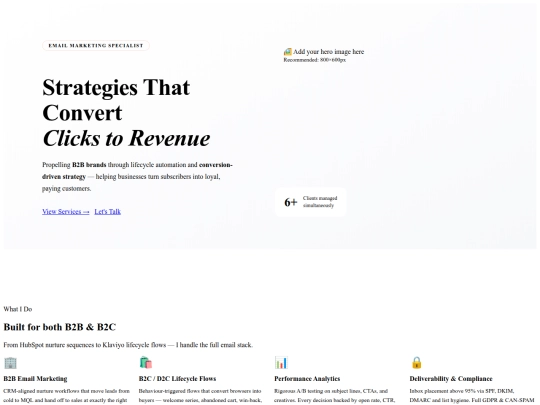Click the 'Inbox placement above 95%' description
This screenshot has height=405, width=540.
click(x=472, y=396)
